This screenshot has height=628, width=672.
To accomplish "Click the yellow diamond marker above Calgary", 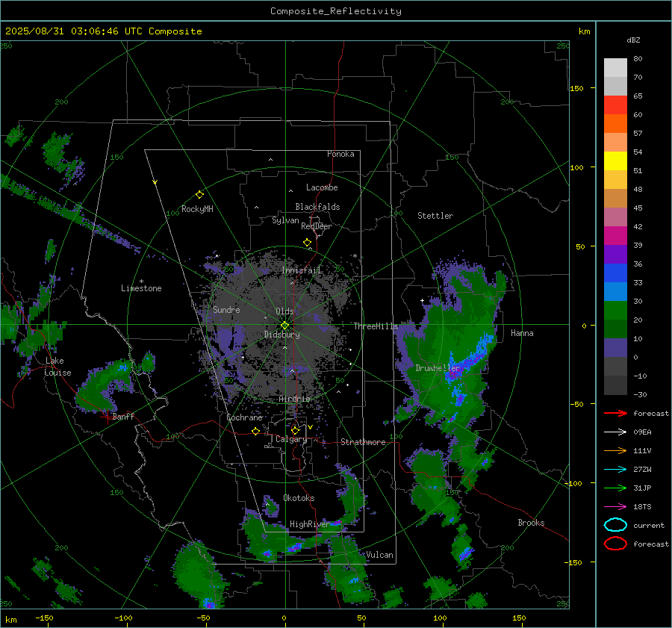I will (295, 430).
